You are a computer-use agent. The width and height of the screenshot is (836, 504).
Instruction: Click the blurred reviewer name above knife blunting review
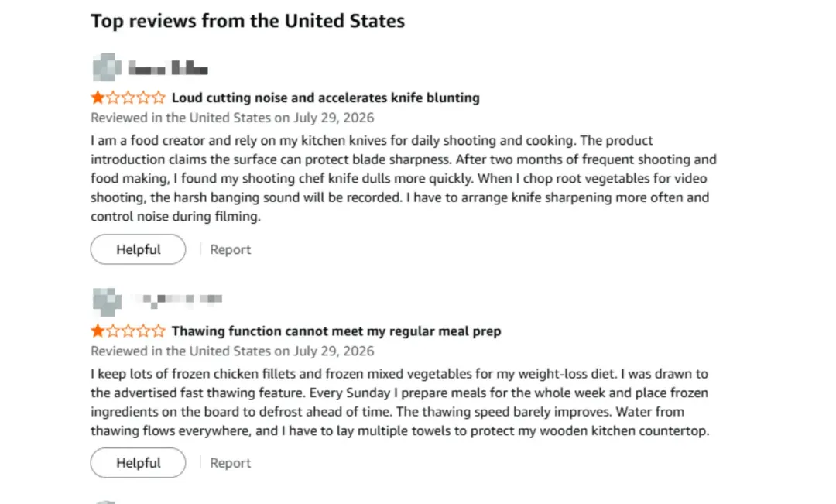[x=168, y=68]
